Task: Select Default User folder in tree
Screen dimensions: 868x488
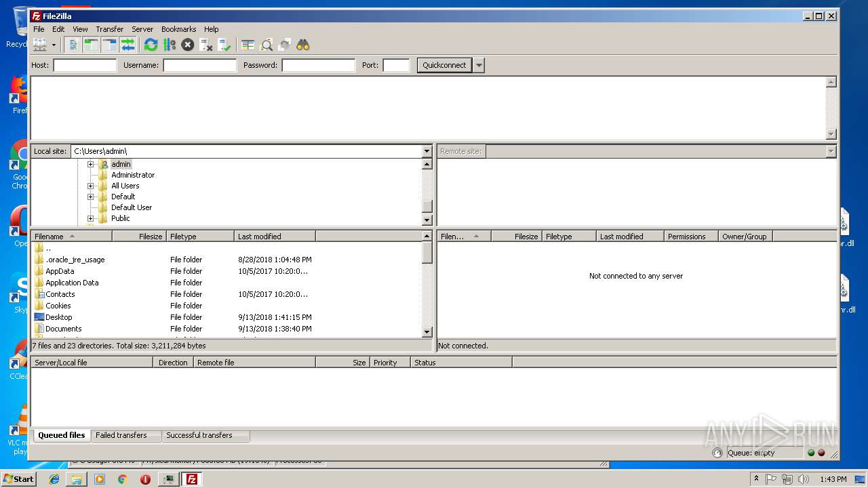Action: (x=132, y=207)
